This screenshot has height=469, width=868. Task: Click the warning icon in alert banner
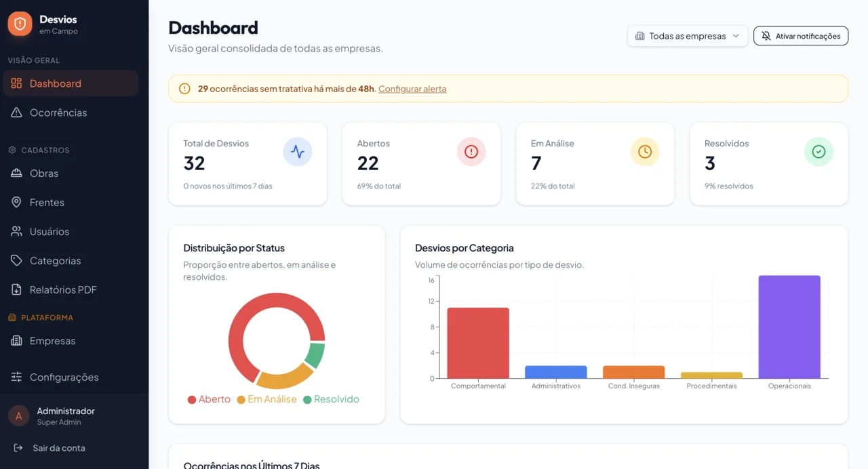(x=184, y=89)
